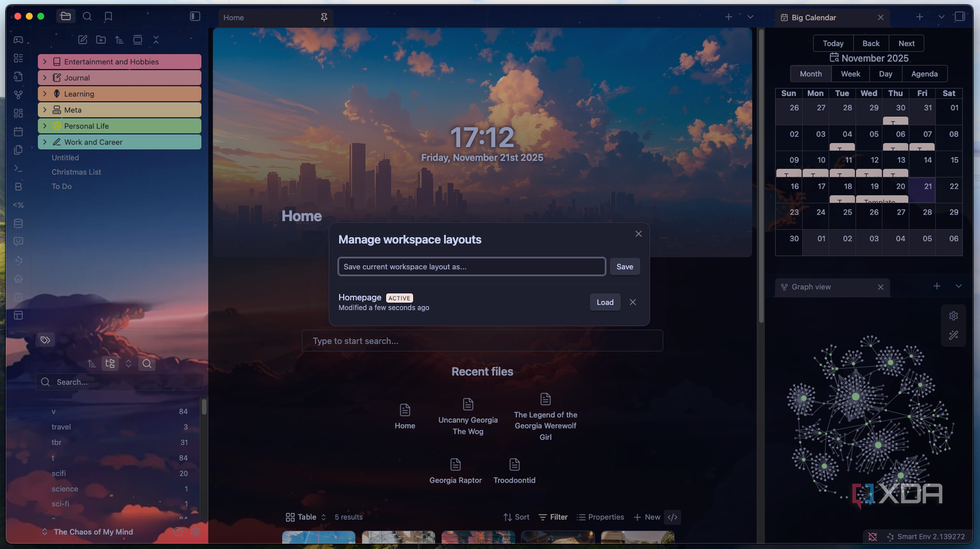Change sort order of notes

pos(119,39)
